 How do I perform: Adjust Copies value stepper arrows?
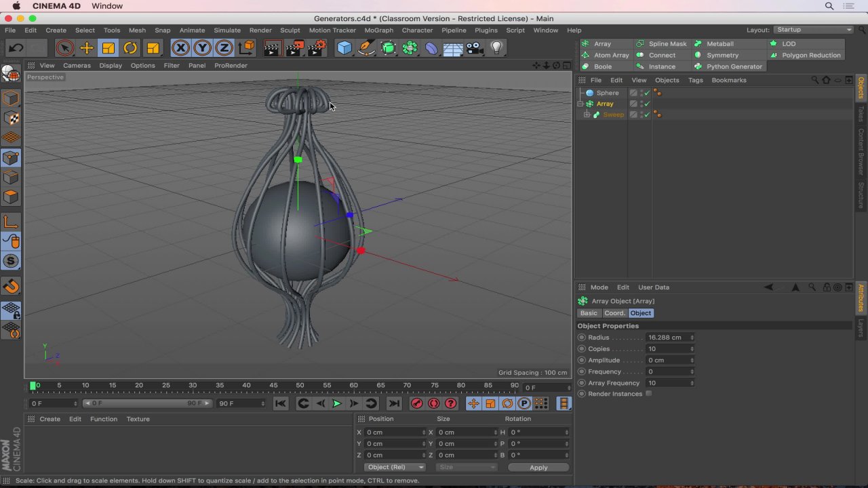tap(692, 349)
